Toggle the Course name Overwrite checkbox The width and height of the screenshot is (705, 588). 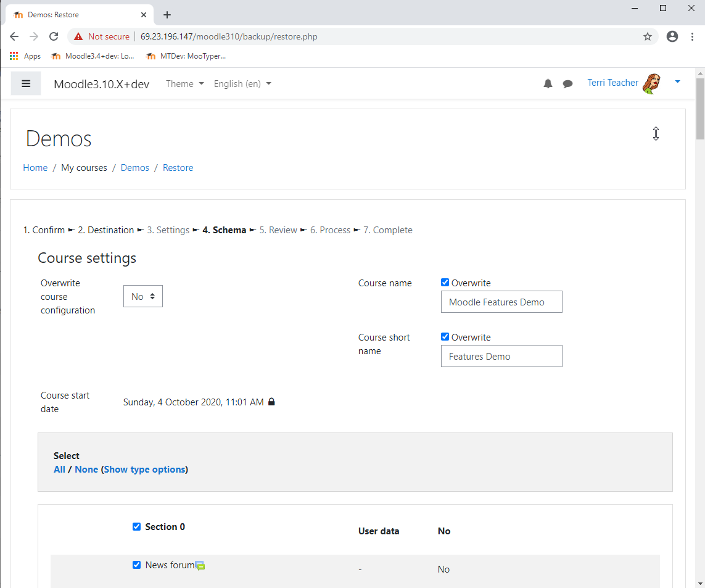445,282
